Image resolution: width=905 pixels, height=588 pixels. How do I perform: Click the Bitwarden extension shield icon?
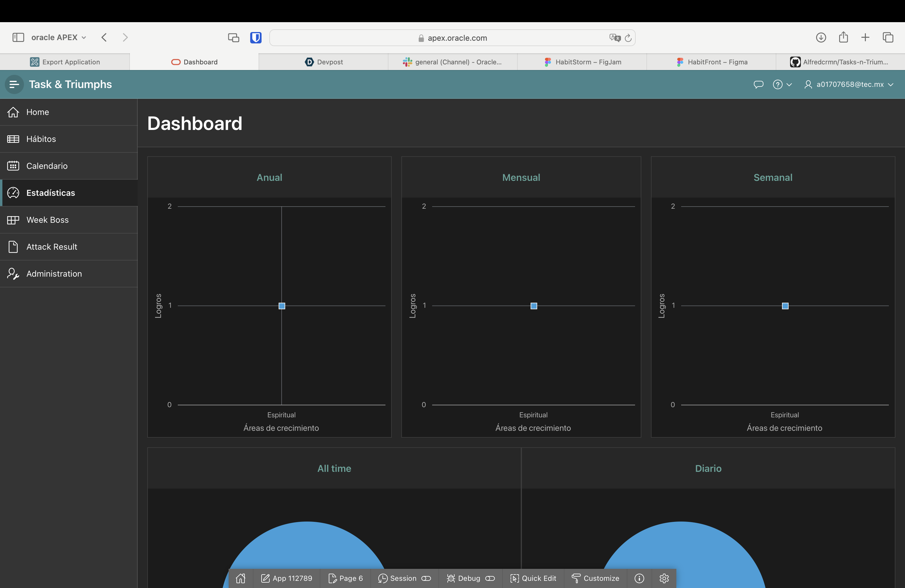pyautogui.click(x=256, y=38)
